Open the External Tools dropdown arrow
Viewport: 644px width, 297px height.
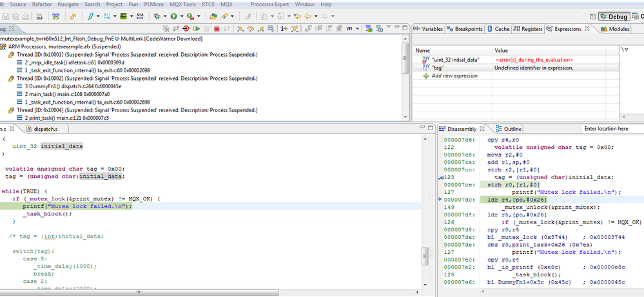[x=199, y=16]
